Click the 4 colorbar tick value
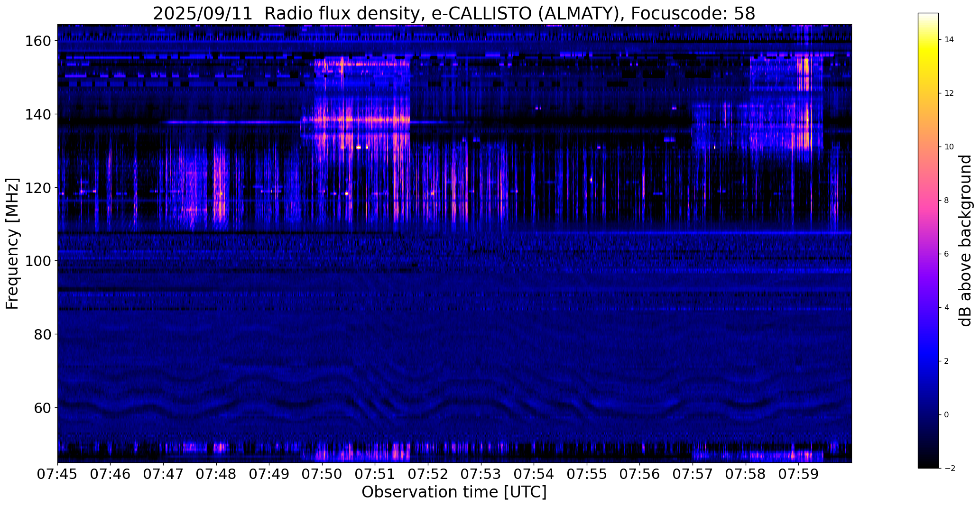The height and width of the screenshot is (506, 980). (947, 308)
